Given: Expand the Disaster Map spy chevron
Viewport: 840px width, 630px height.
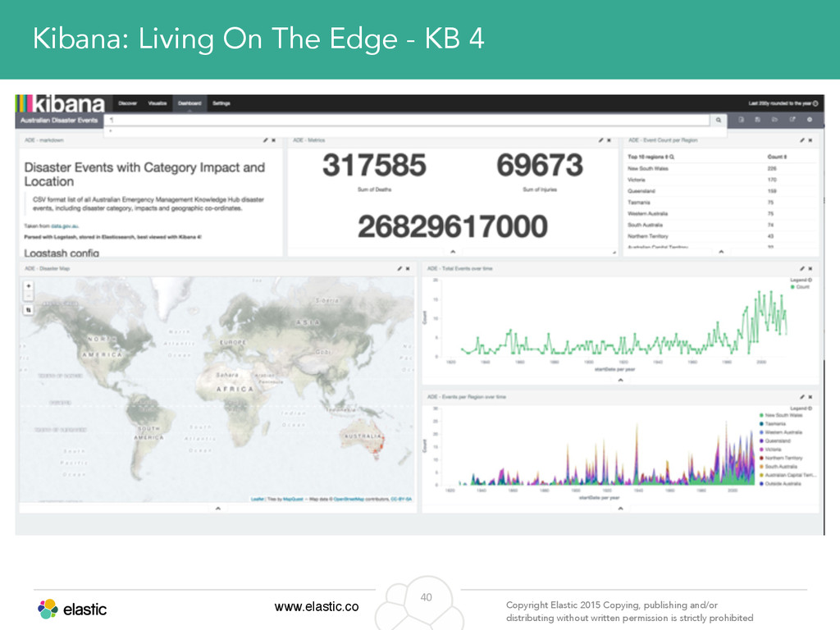Looking at the screenshot, I should point(218,508).
